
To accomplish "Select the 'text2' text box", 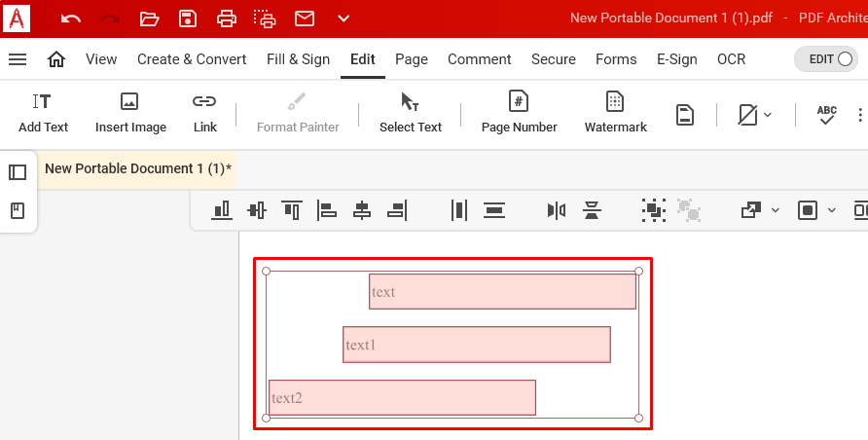I will (x=402, y=397).
